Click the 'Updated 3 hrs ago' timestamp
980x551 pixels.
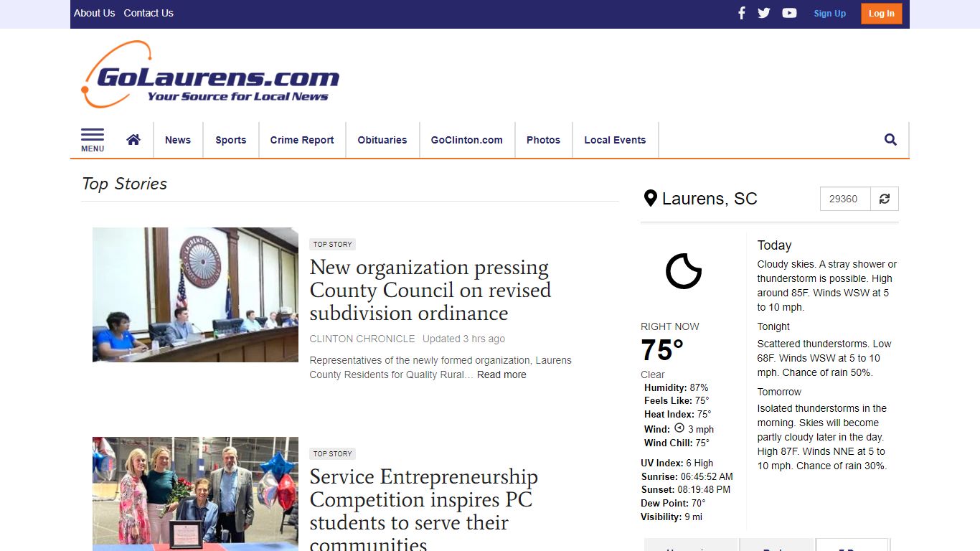click(x=463, y=339)
